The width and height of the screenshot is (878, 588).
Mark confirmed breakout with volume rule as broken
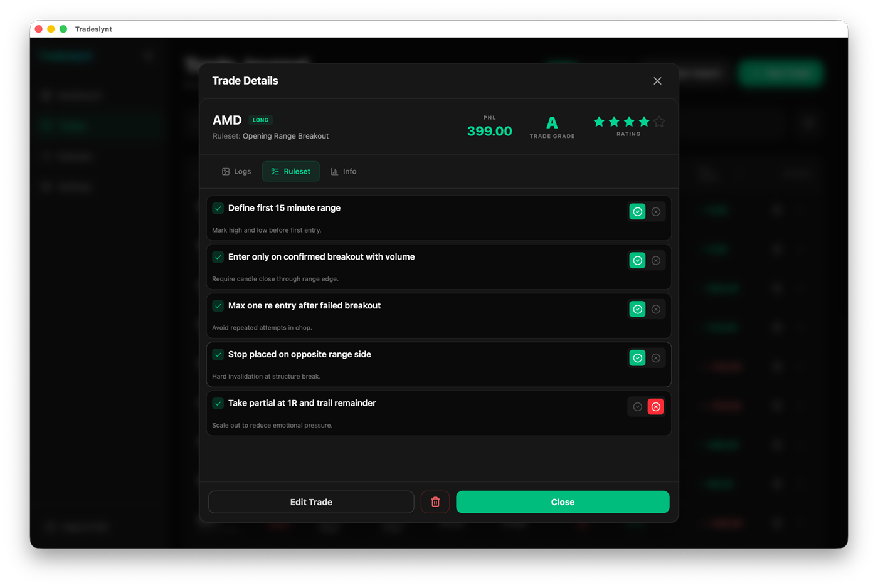click(655, 261)
